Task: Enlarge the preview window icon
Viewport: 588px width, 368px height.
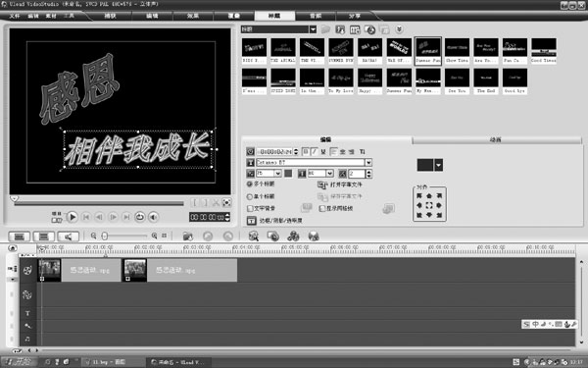Action: pyautogui.click(x=226, y=203)
